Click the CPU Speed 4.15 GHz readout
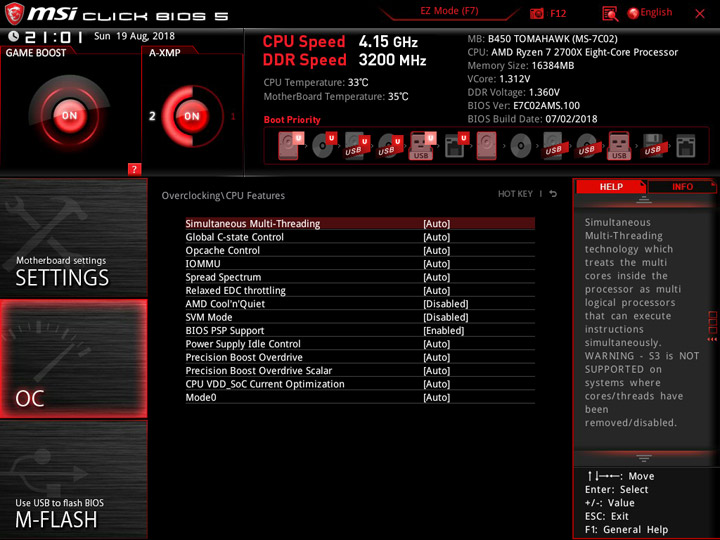The image size is (720, 540). tap(340, 42)
